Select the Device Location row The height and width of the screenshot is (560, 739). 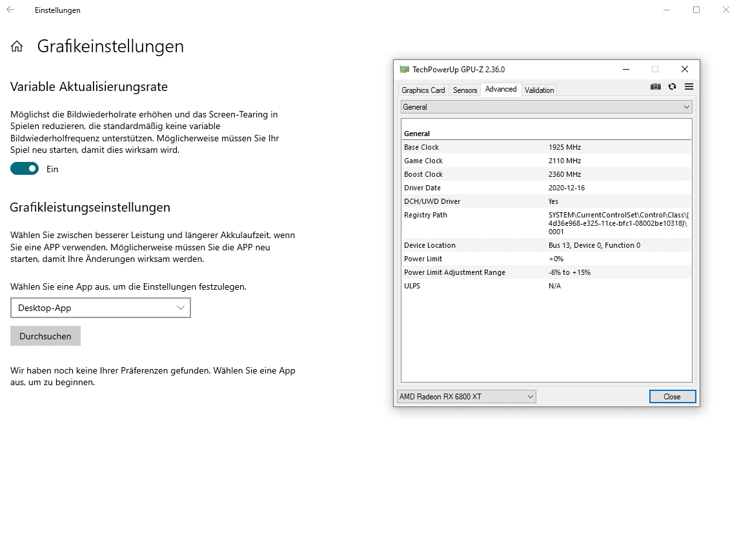[x=546, y=245]
